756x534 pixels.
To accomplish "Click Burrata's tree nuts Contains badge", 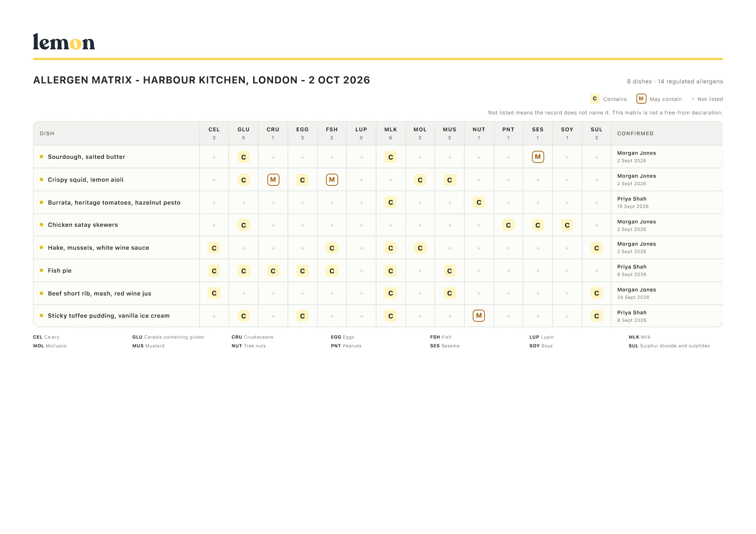I will coord(479,202).
